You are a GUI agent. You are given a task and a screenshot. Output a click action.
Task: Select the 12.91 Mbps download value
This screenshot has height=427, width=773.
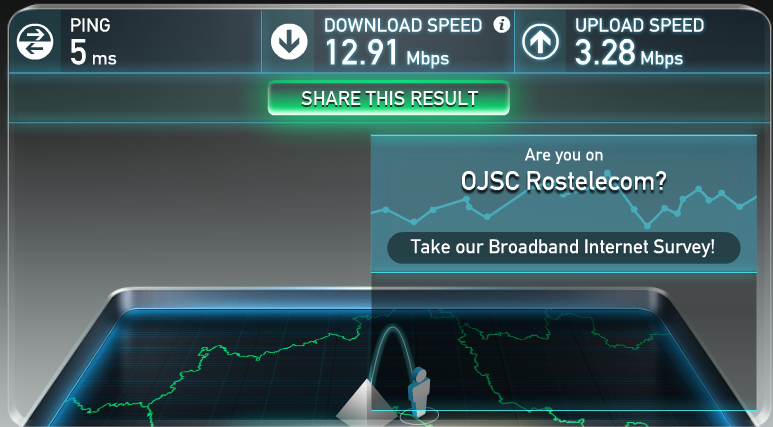point(387,53)
